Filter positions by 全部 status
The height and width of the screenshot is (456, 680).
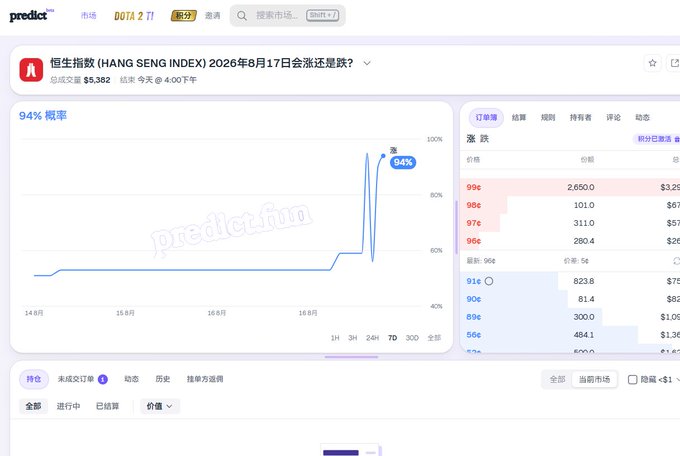tap(33, 406)
